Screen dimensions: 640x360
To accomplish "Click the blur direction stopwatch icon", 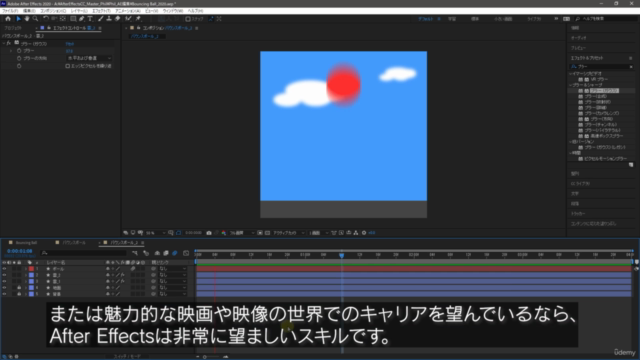I will 19,58.
